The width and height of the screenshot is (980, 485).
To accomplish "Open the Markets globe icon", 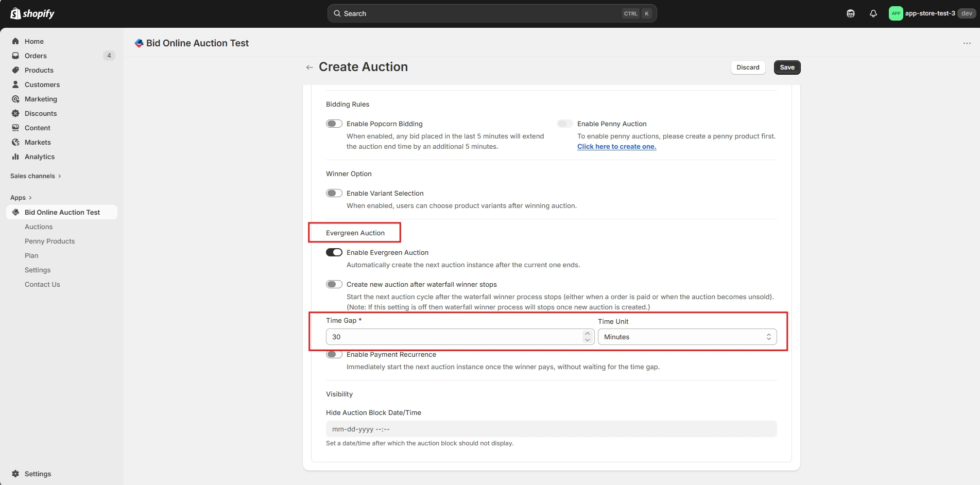I will click(x=15, y=142).
